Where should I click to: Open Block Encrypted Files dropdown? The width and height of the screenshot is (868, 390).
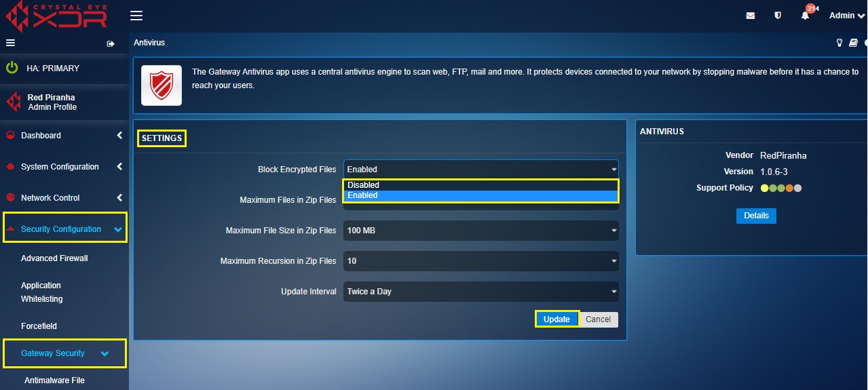pos(481,170)
